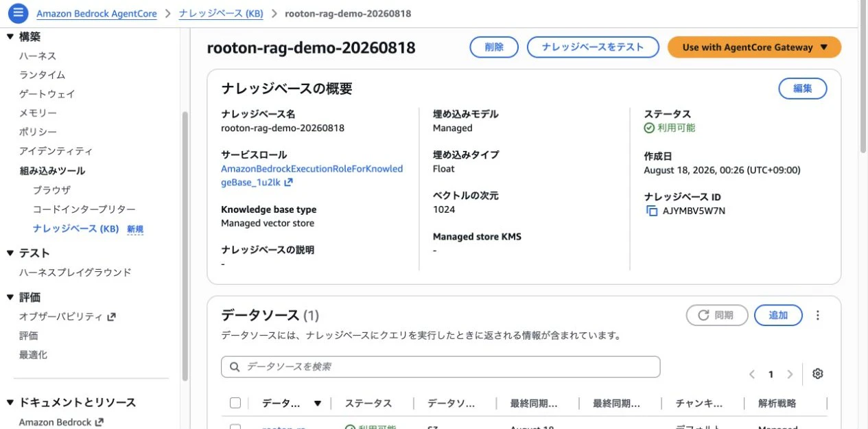Click the search magnifier in data source search
The height and width of the screenshot is (429, 868).
point(235,367)
